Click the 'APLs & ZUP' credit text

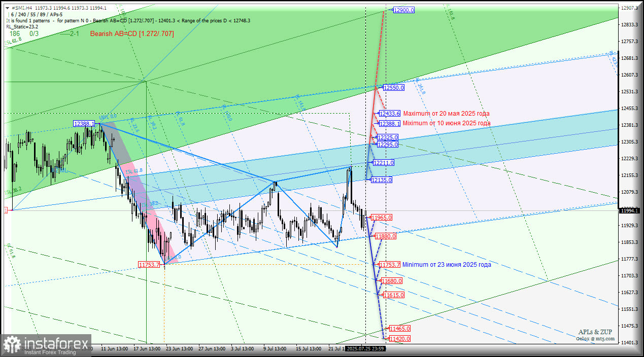(x=596, y=332)
